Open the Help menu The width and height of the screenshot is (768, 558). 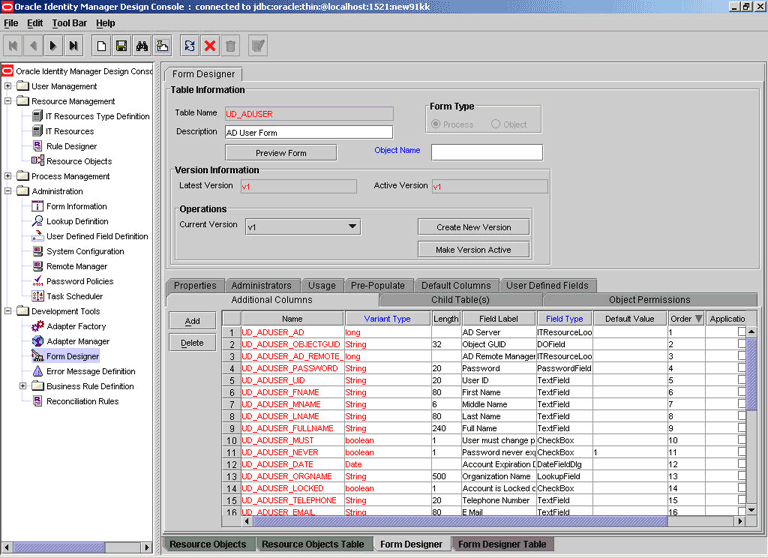pos(105,23)
